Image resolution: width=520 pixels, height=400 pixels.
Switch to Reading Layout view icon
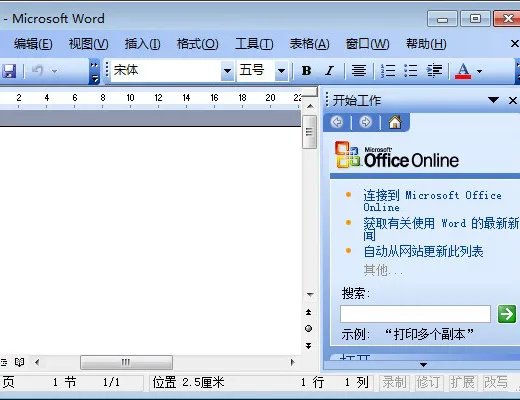click(20, 362)
